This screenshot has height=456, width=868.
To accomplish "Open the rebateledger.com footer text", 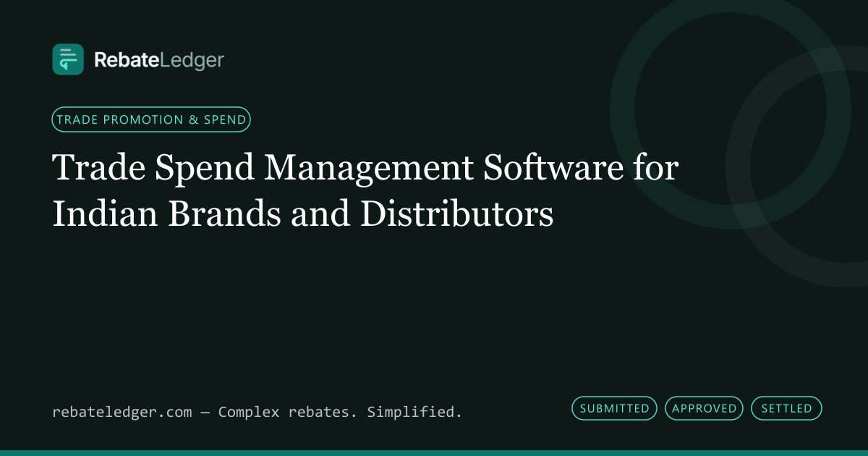I will click(122, 412).
